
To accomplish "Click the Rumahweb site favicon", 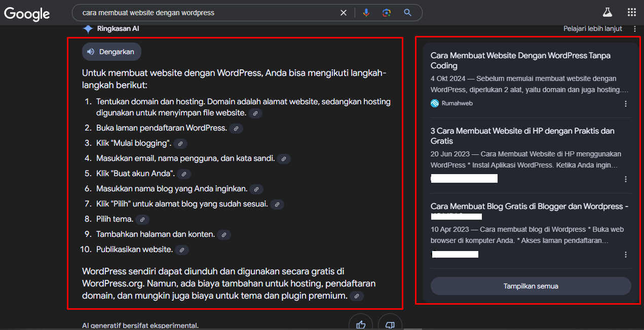I will (435, 103).
